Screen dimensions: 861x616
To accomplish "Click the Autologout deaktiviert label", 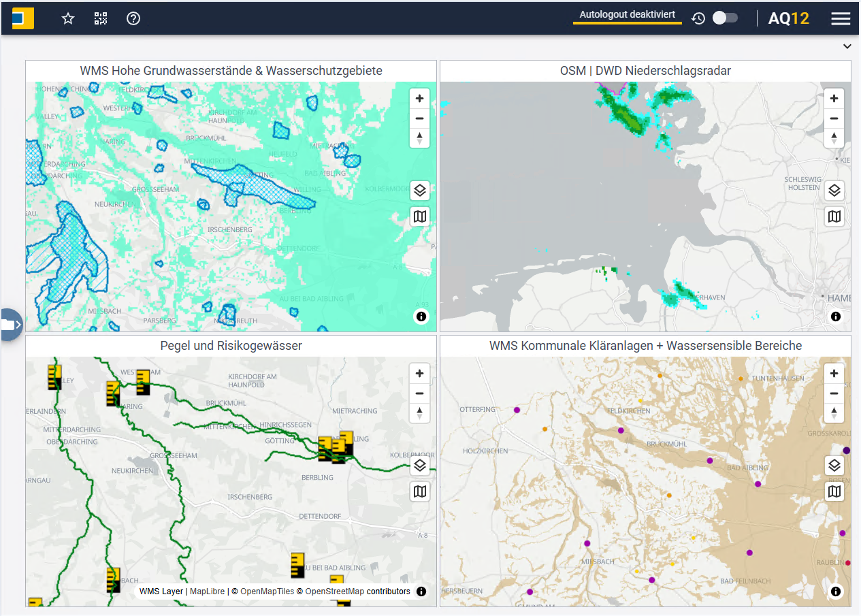I will (628, 14).
